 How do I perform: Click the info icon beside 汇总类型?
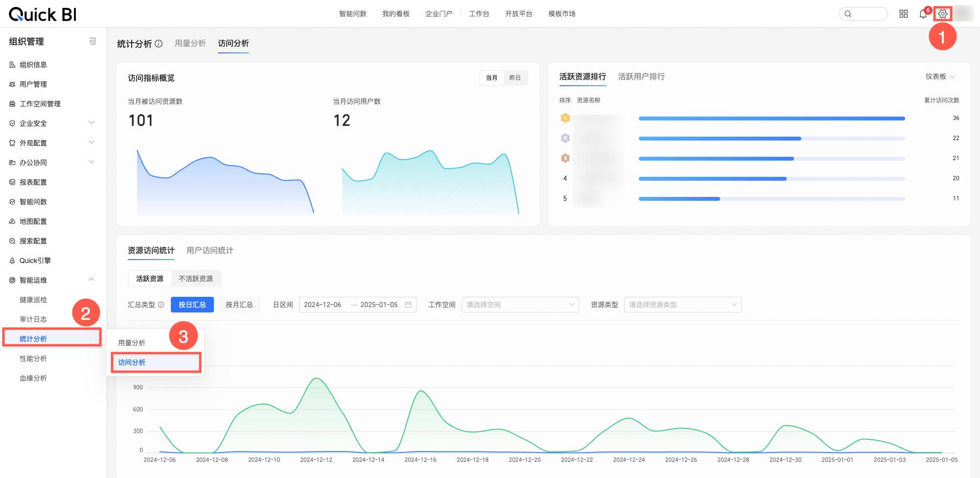pyautogui.click(x=161, y=305)
